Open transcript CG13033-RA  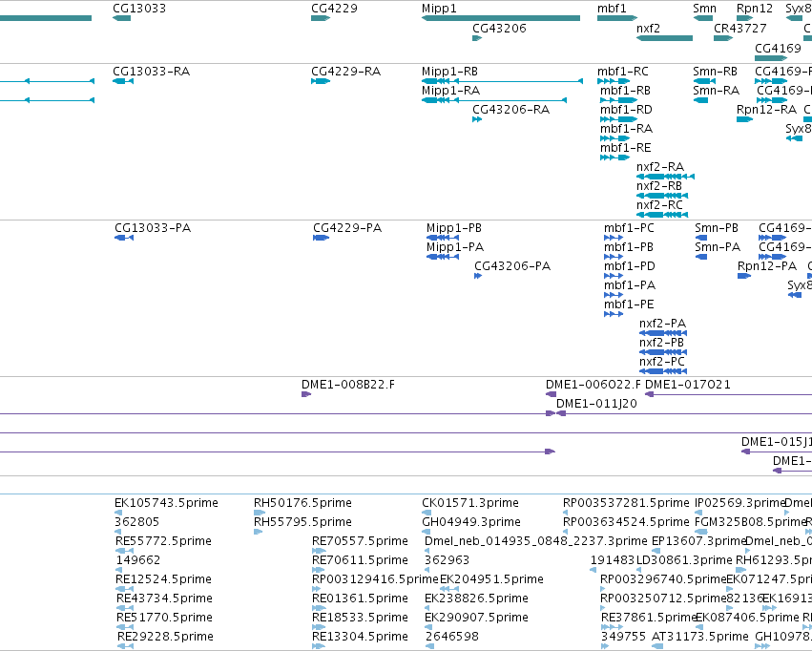[x=151, y=71]
